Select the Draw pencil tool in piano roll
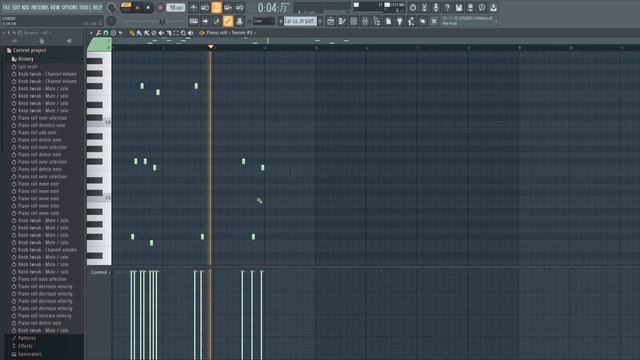Viewport: 640px width, 360px height. pyautogui.click(x=131, y=33)
